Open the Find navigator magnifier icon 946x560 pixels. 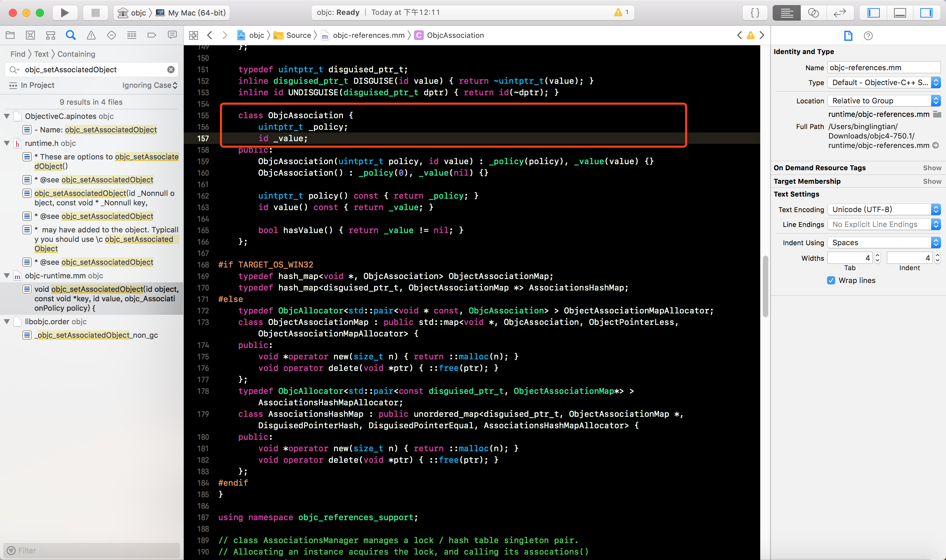pos(71,35)
